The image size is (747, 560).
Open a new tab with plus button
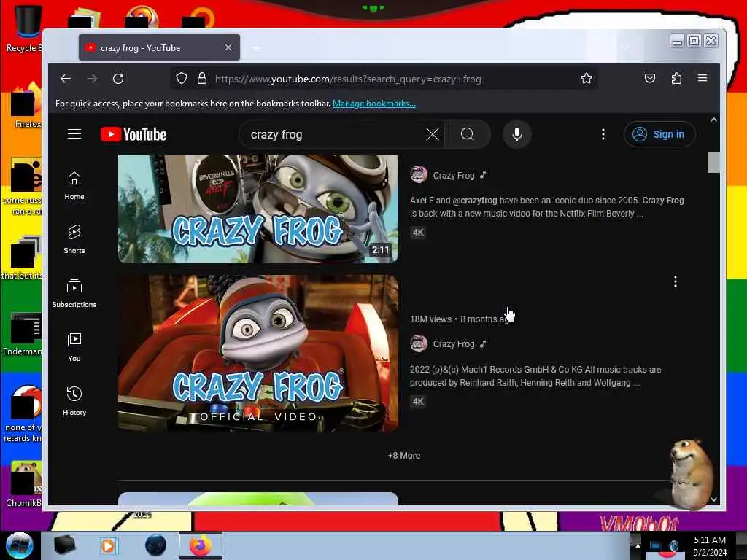(x=256, y=48)
